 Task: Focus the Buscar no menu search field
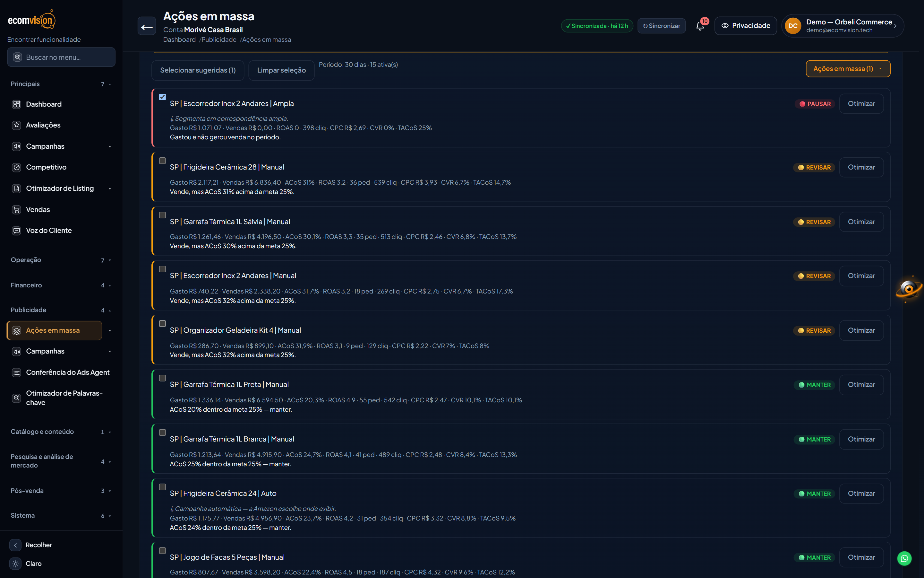point(61,57)
